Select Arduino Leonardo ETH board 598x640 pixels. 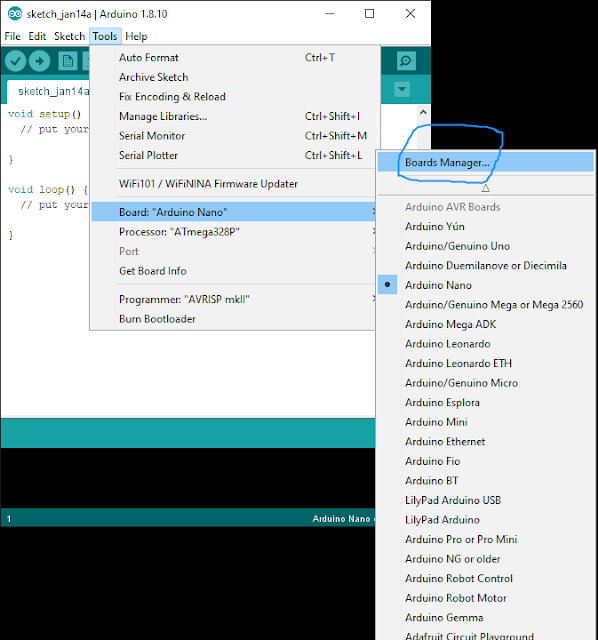point(486,363)
